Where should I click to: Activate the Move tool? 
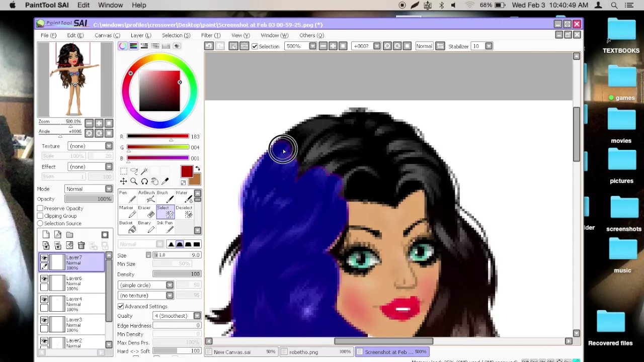[123, 182]
